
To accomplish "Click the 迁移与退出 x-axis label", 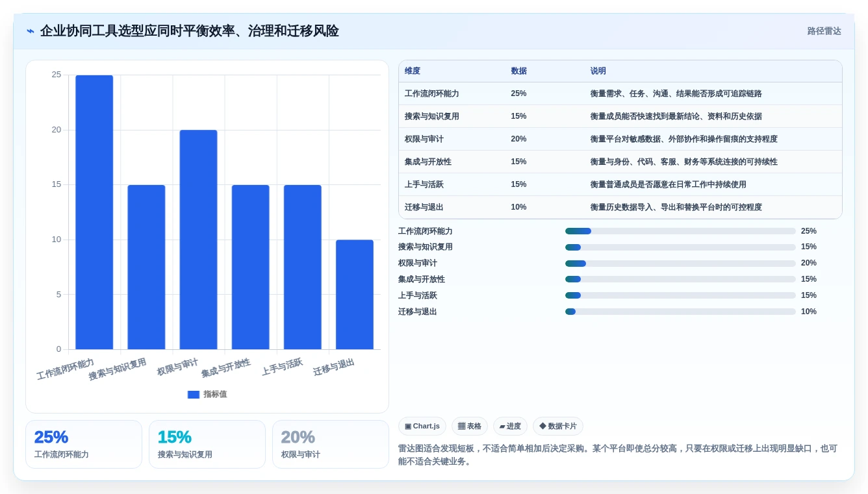I will (x=334, y=367).
